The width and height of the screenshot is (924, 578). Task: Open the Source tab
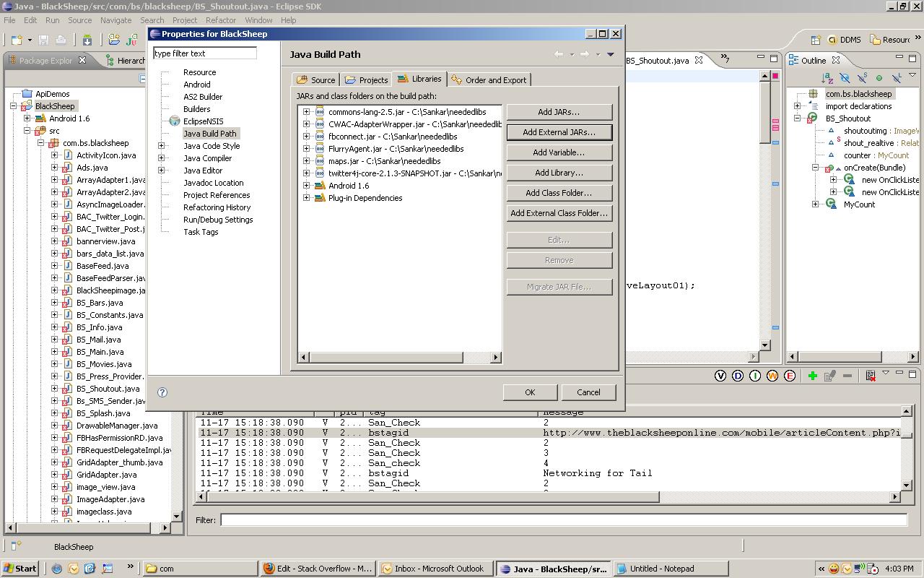pos(315,80)
